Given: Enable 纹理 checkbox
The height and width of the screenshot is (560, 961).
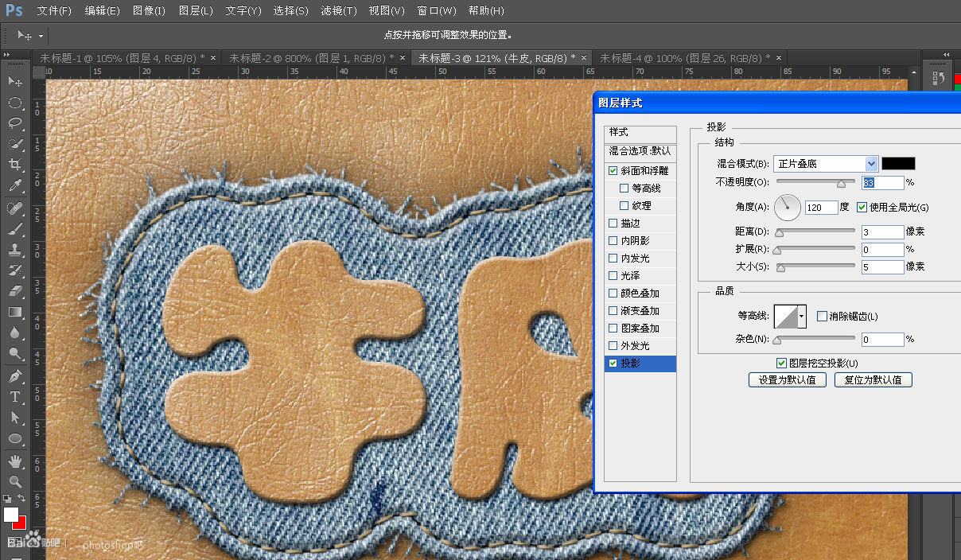Looking at the screenshot, I should click(x=624, y=206).
